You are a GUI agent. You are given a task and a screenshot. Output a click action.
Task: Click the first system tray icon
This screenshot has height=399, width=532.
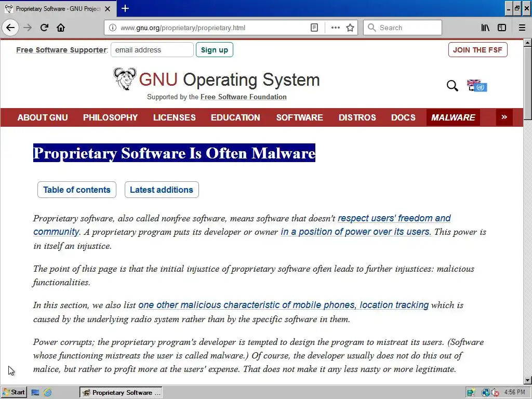click(x=471, y=393)
